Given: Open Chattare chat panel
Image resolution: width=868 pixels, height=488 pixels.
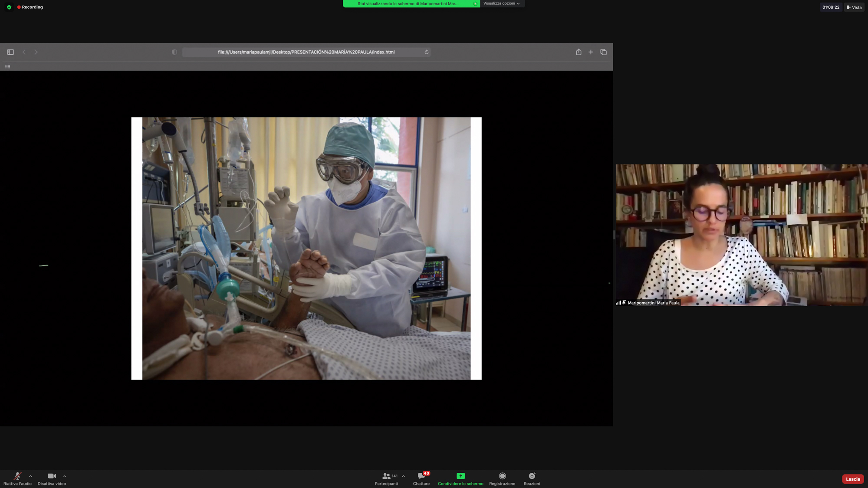Looking at the screenshot, I should click(421, 478).
